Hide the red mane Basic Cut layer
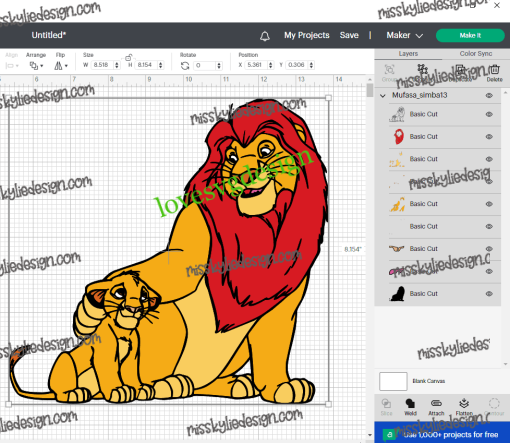 tap(489, 137)
